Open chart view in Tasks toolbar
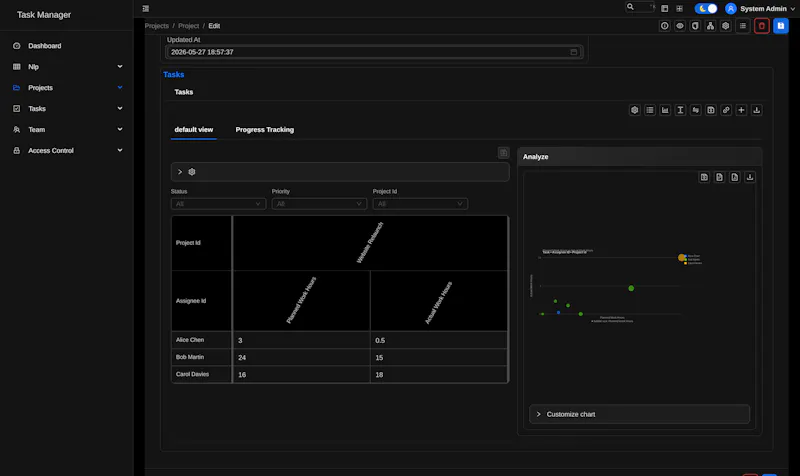 [x=665, y=110]
